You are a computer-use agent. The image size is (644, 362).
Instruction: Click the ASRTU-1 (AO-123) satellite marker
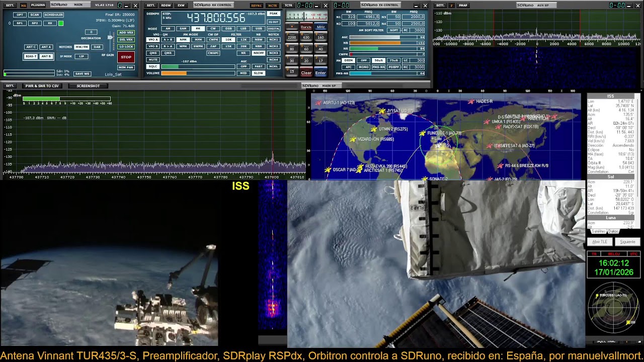(x=318, y=103)
